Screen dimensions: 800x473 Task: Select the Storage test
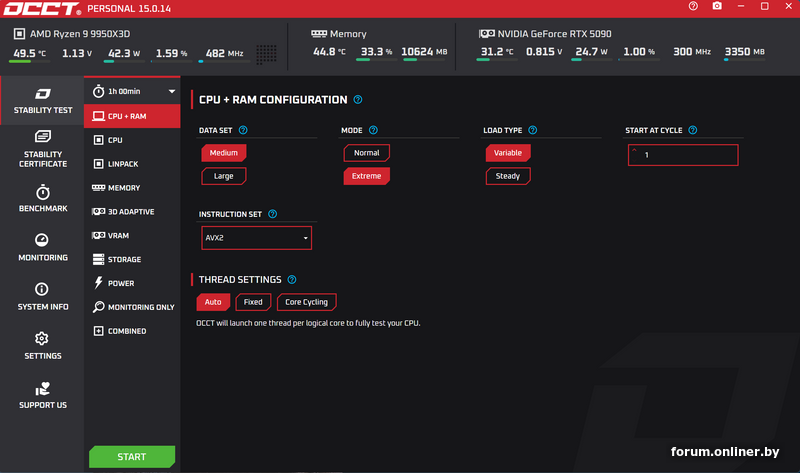point(132,259)
